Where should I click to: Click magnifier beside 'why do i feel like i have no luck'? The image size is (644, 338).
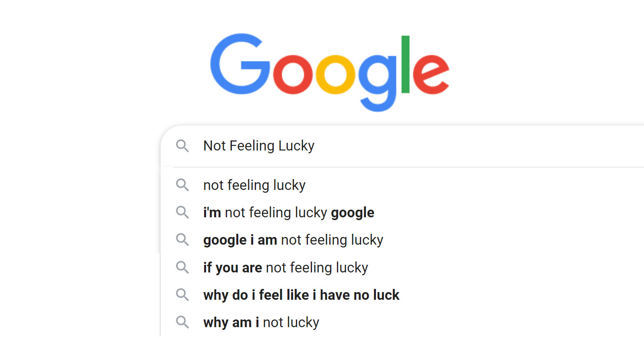[182, 295]
